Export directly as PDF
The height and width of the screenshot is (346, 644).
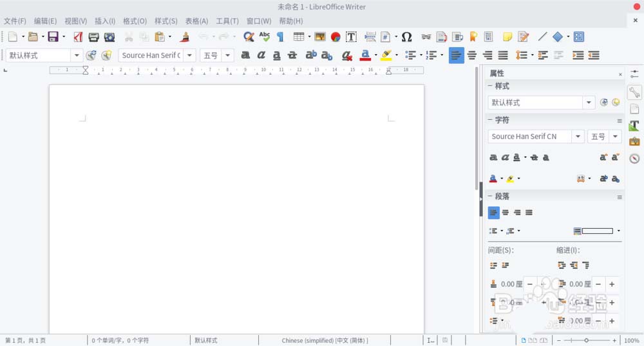coord(78,37)
